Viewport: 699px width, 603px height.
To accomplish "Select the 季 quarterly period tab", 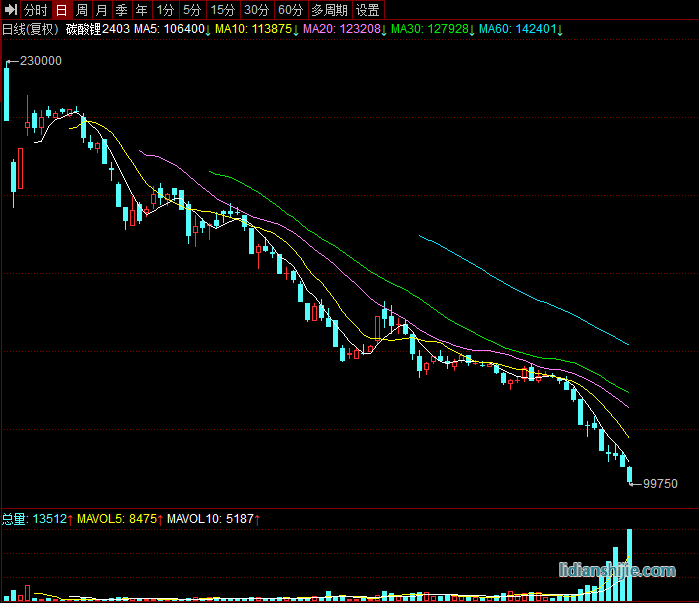I will click(x=121, y=10).
